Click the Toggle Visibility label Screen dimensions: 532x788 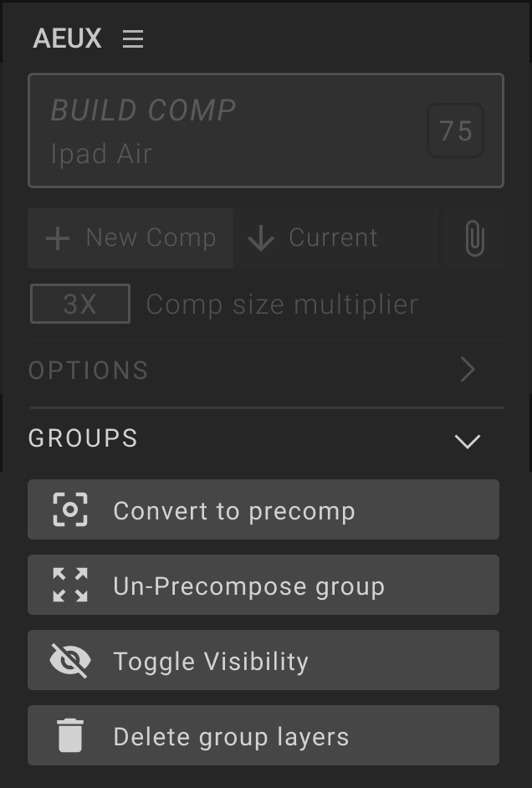[x=211, y=662]
